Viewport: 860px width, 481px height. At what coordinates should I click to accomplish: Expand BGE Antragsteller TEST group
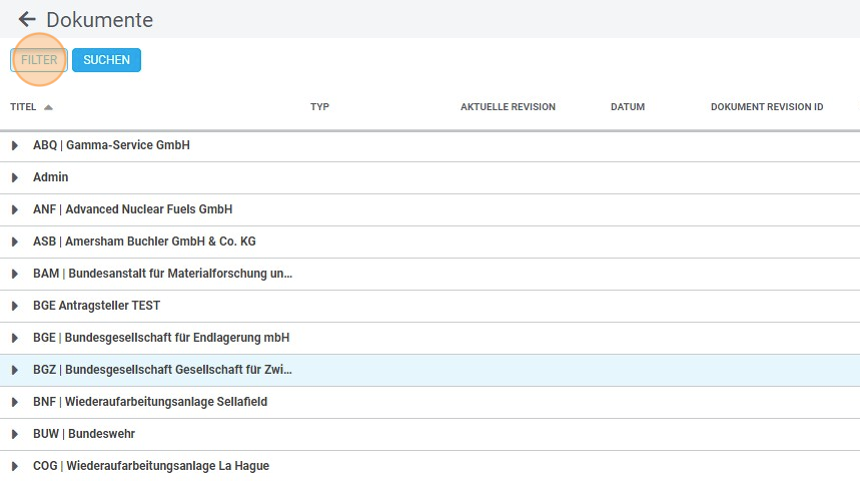tap(15, 306)
